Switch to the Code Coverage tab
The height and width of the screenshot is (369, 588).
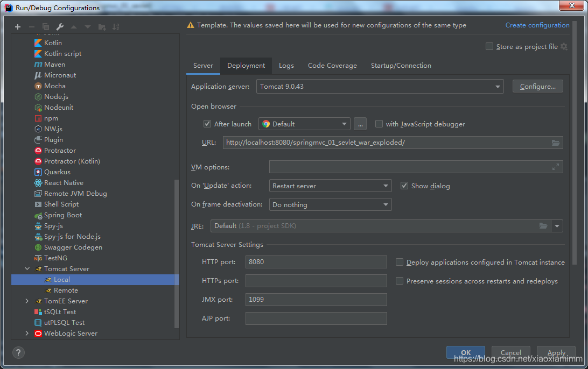tap(332, 66)
